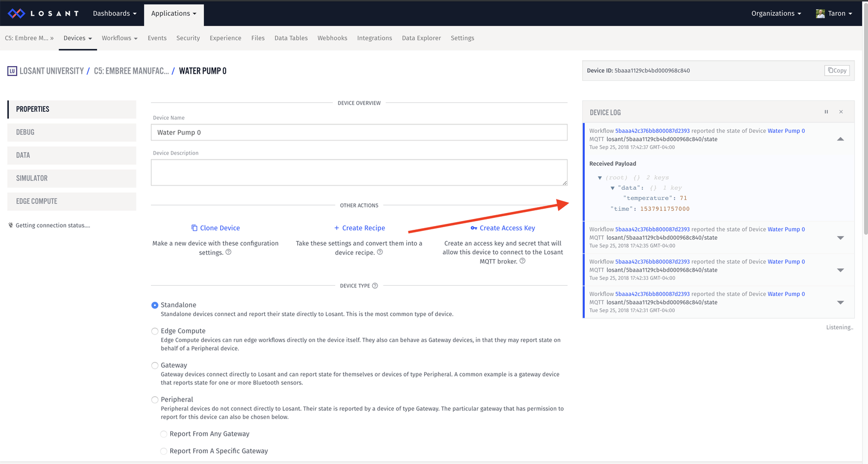Open Create Recipe help question icon

click(380, 252)
